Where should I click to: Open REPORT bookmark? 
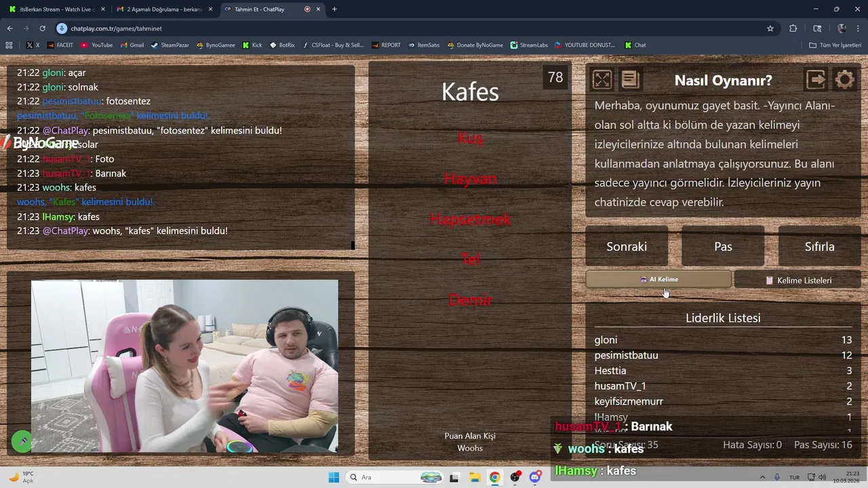coord(386,45)
